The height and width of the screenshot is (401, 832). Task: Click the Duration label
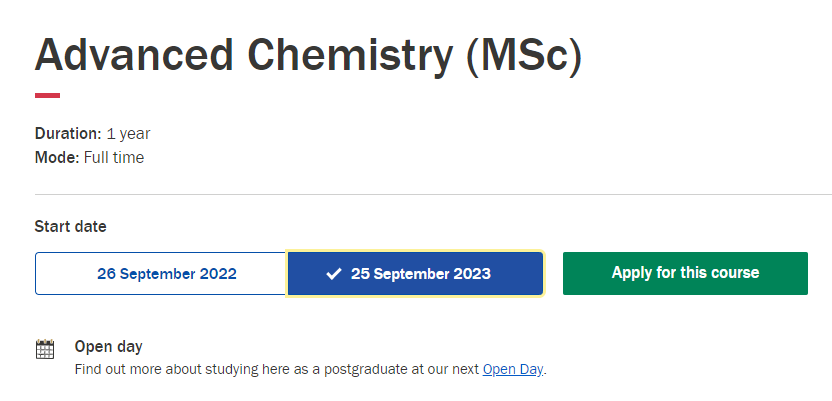coord(68,133)
